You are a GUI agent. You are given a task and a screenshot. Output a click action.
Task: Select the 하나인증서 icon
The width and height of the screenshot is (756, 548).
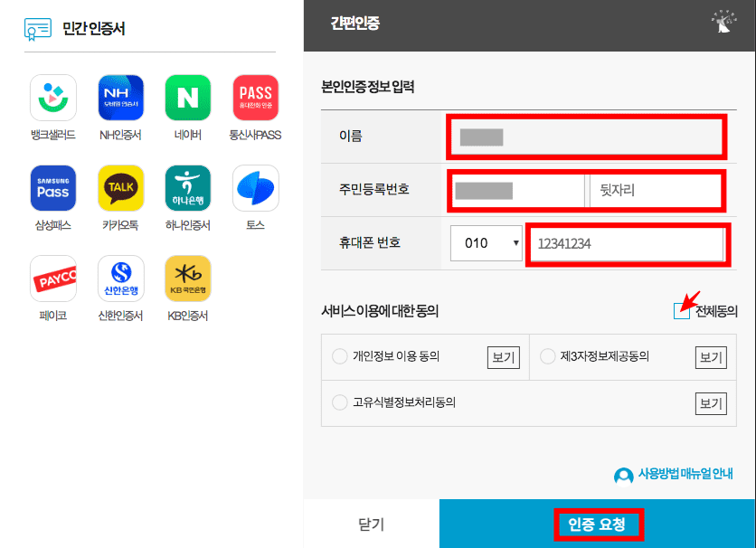pos(188,188)
